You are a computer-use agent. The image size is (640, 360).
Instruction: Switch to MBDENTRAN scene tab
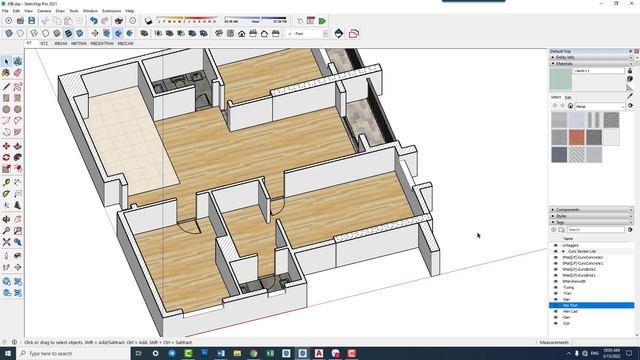[102, 43]
